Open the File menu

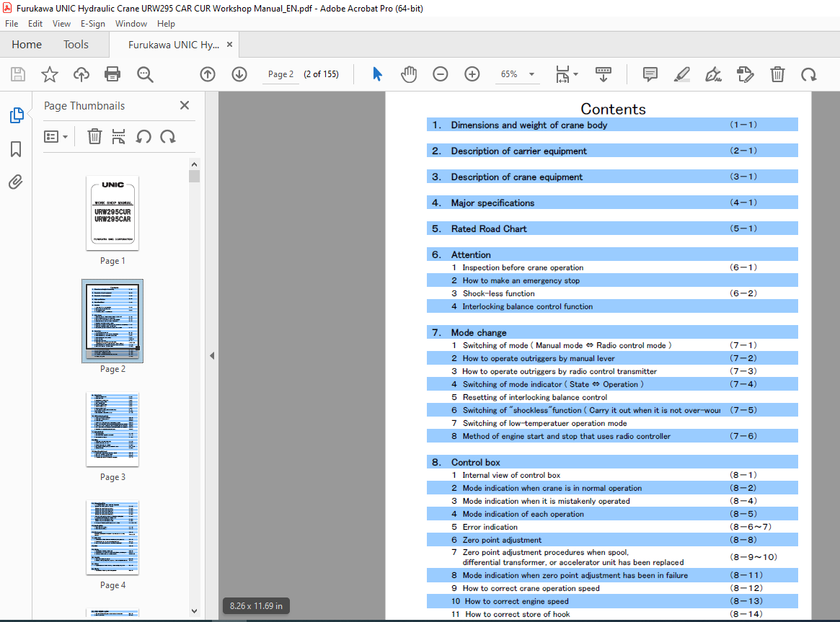click(x=12, y=24)
